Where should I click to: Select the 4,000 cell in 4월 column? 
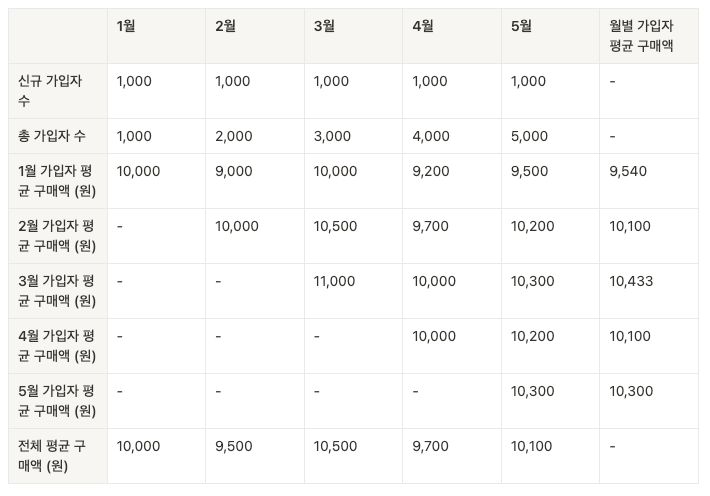tap(431, 136)
